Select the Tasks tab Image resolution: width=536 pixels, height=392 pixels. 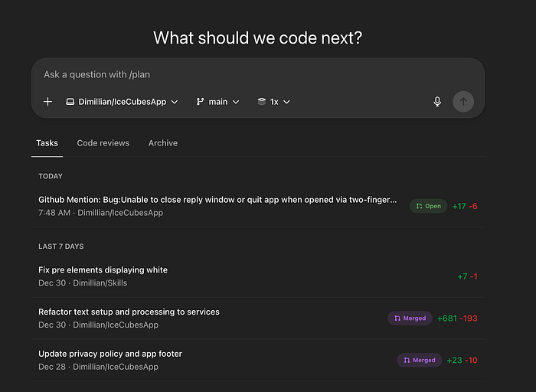[47, 143]
